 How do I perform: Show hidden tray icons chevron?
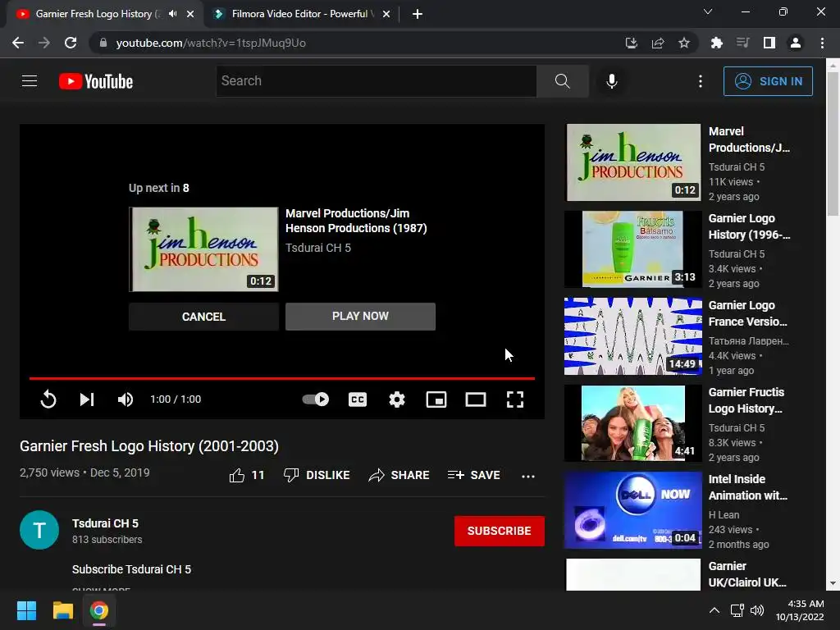714,610
